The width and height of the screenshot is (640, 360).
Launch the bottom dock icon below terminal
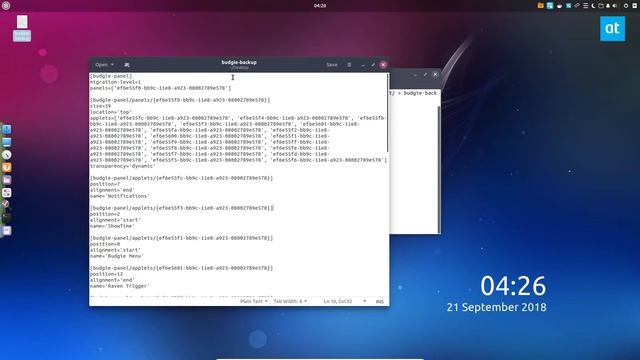click(7, 231)
